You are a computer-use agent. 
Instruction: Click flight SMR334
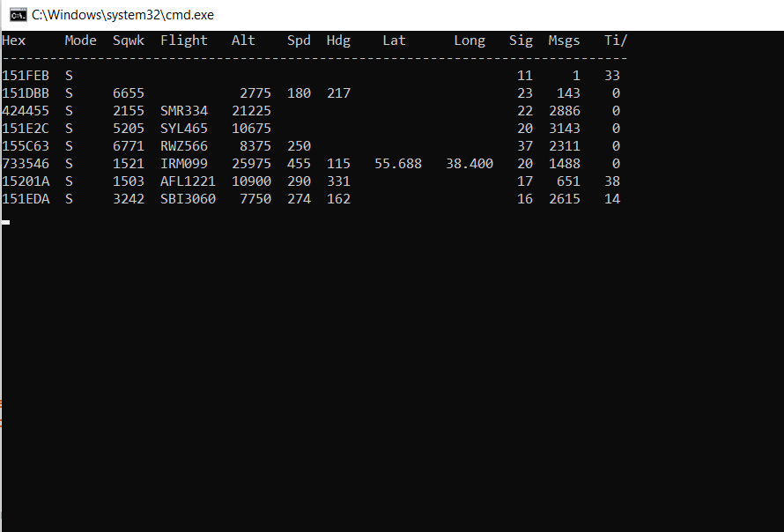(x=184, y=110)
